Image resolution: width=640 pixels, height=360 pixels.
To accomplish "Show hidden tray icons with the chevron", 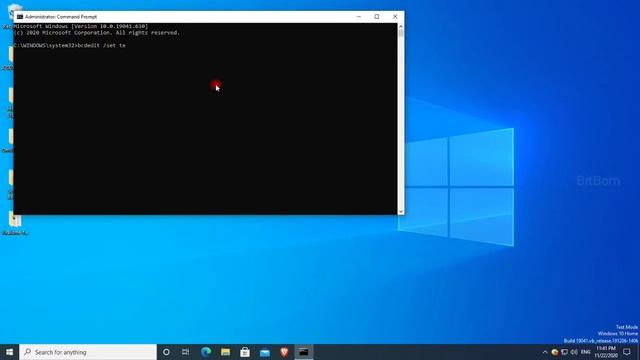I will click(545, 352).
